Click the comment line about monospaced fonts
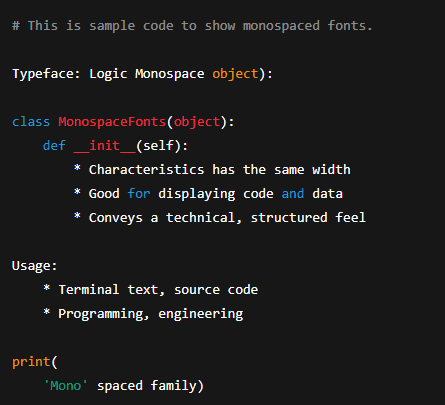The height and width of the screenshot is (405, 445). tap(192, 26)
